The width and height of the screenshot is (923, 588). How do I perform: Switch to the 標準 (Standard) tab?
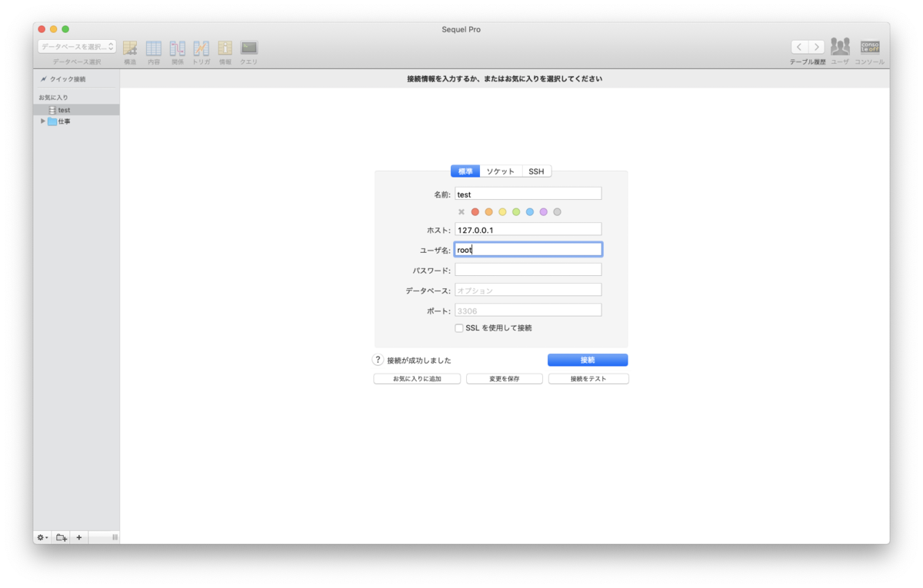tap(465, 171)
